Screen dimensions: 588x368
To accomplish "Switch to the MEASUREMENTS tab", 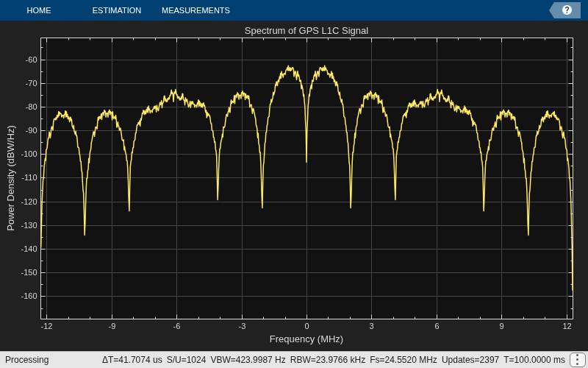I will pos(196,10).
